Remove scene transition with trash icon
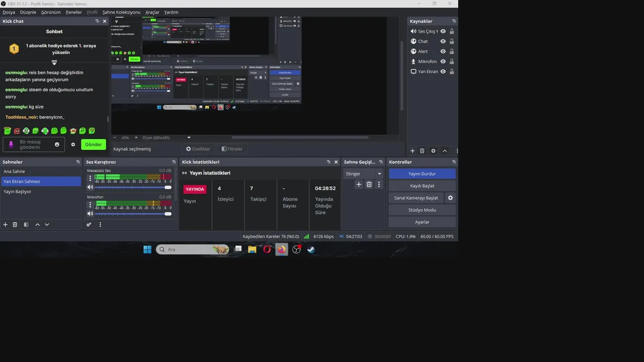The image size is (644, 362). (369, 185)
